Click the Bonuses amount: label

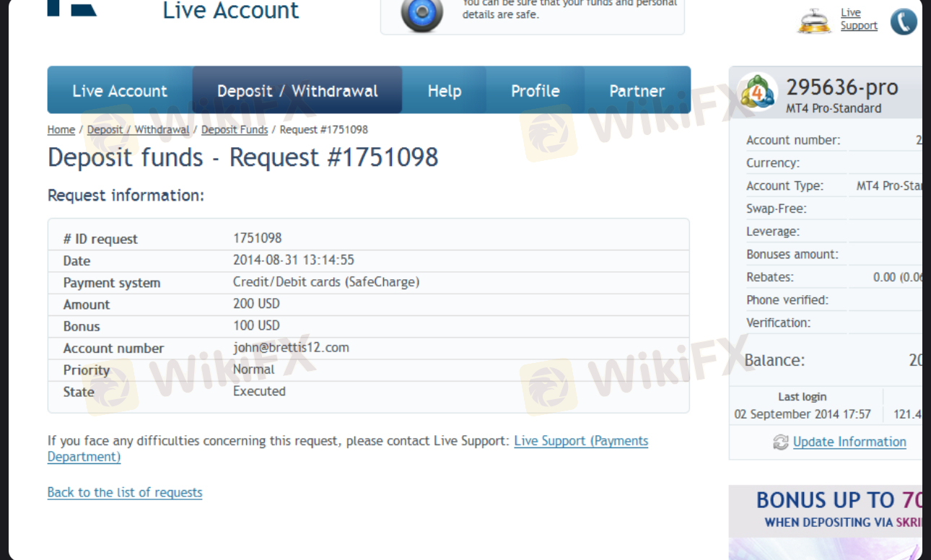pos(792,255)
